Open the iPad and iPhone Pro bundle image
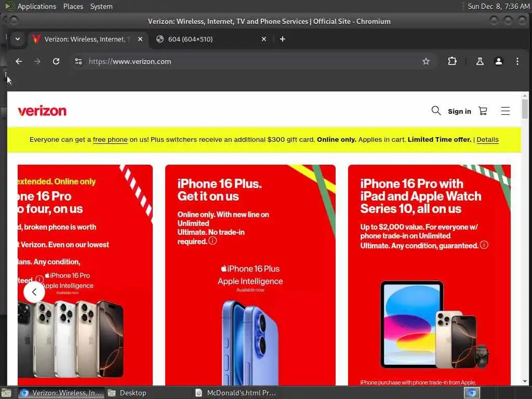532x399 pixels. pyautogui.click(x=434, y=325)
